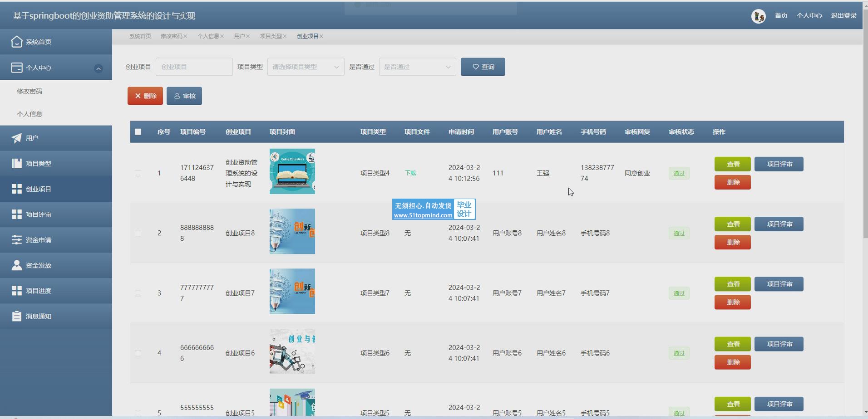Click the home icon beside 系统首页

pyautogui.click(x=17, y=42)
